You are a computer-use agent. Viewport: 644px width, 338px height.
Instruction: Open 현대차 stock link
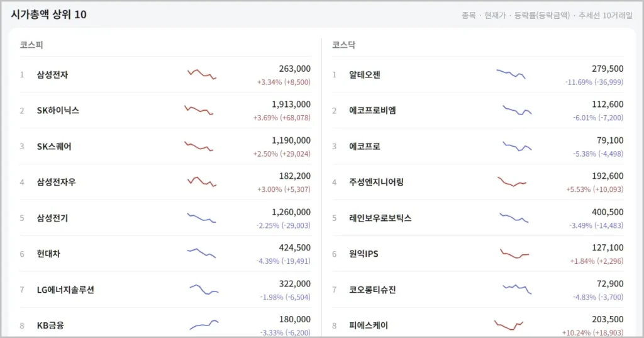point(48,254)
